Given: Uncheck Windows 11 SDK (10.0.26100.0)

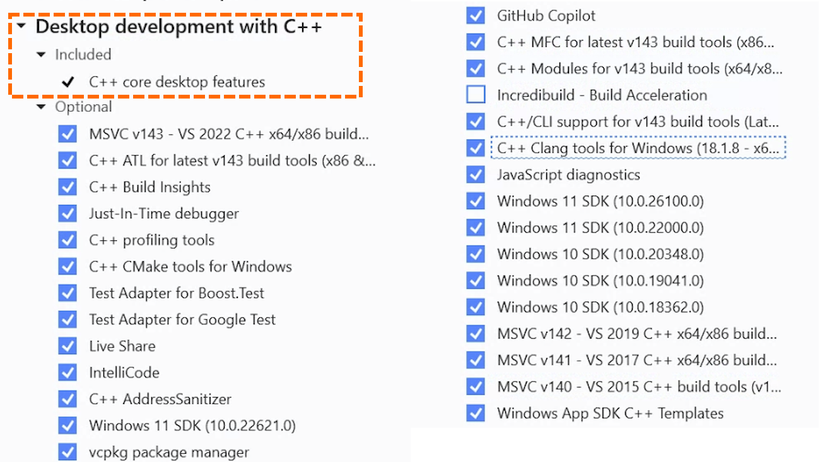Looking at the screenshot, I should tap(475, 201).
